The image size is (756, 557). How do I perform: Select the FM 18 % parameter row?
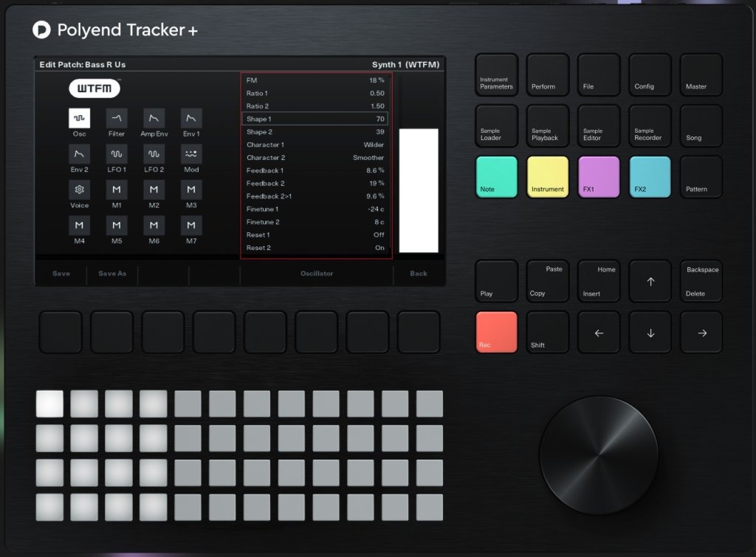pos(315,80)
